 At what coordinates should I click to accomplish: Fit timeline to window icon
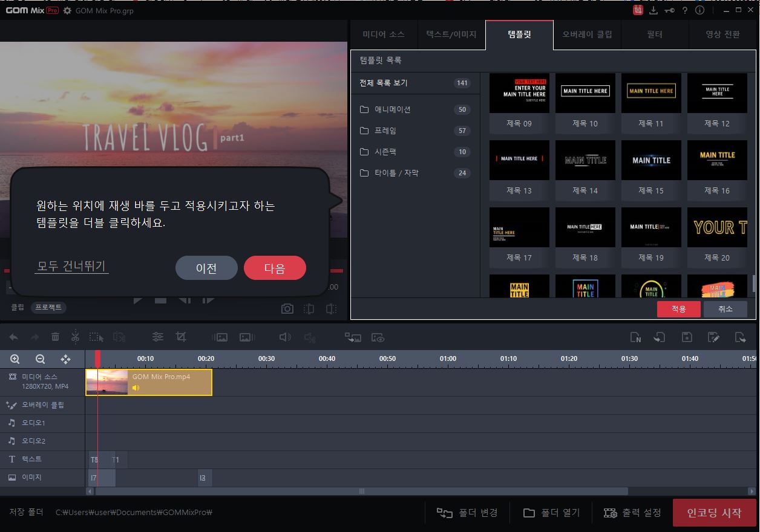[65, 359]
